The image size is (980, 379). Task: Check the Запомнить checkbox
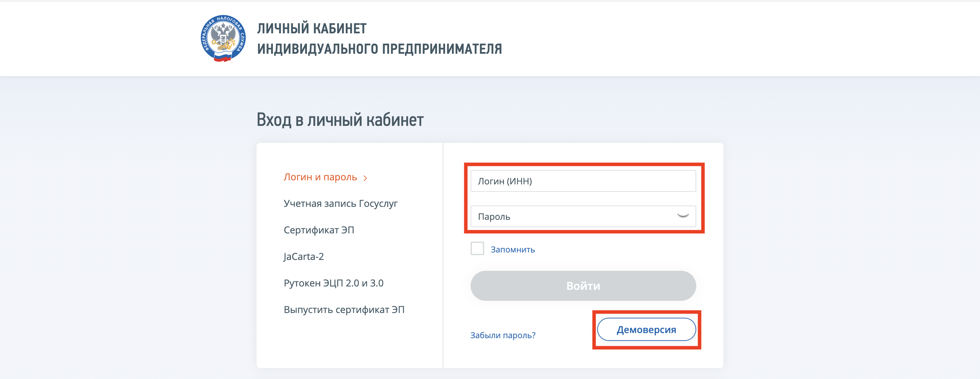[x=477, y=248]
